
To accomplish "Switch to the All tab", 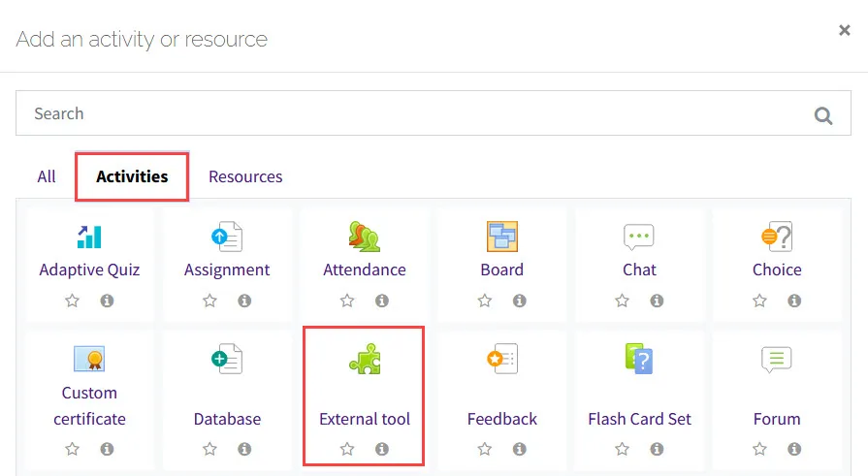I will click(x=47, y=176).
